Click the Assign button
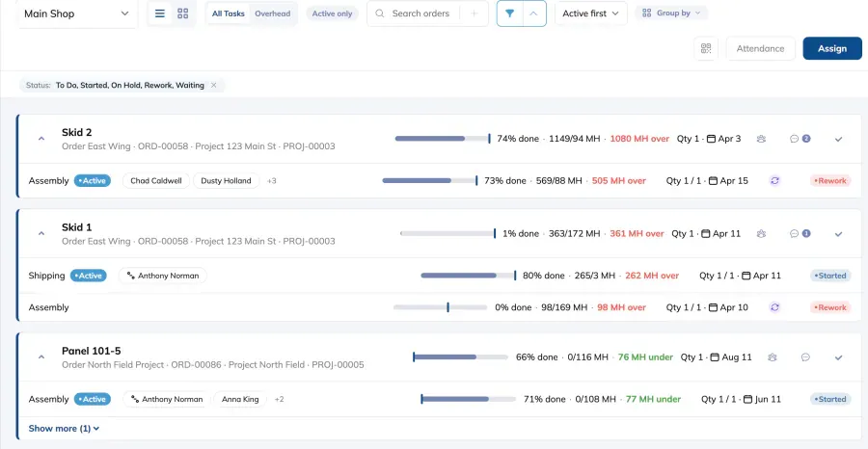868x449 pixels. [832, 49]
